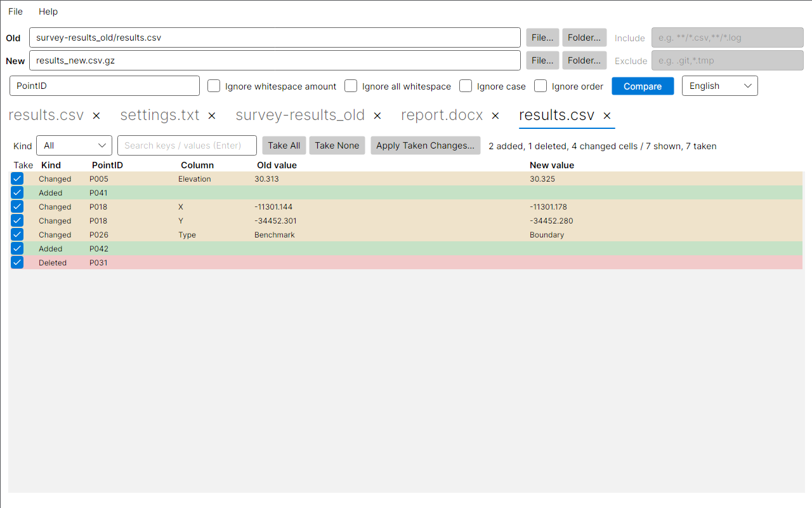Browse File for the Old path

[x=542, y=37]
